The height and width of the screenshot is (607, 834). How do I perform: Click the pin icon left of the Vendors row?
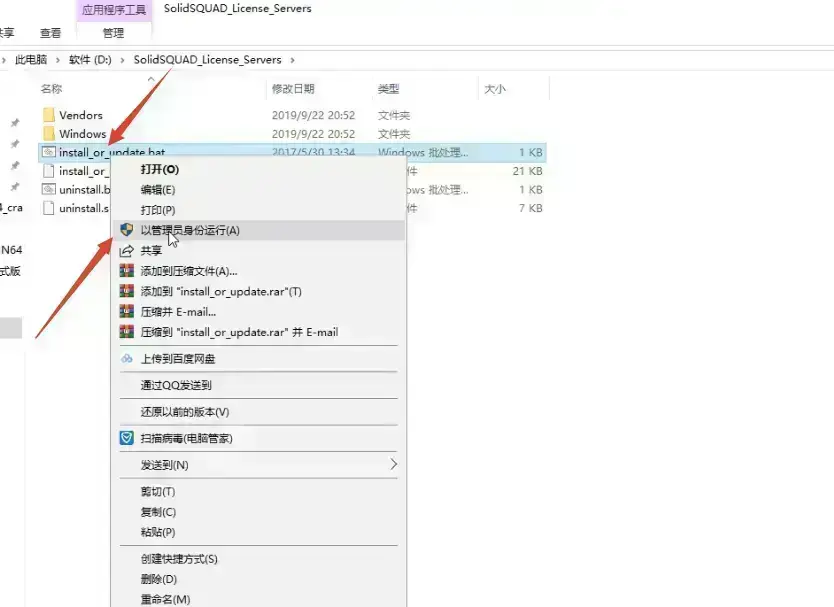tap(15, 123)
